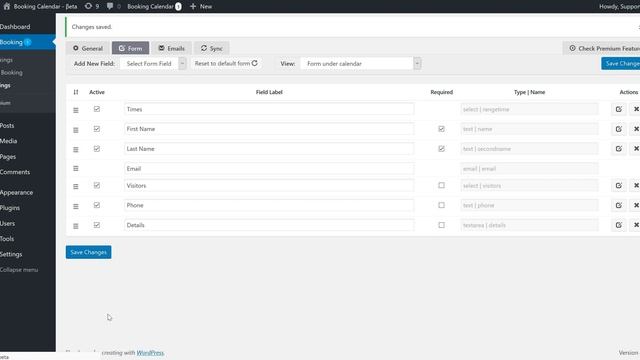640x360 pixels.
Task: Toggle the Active checkbox for First Name
Action: [97, 129]
